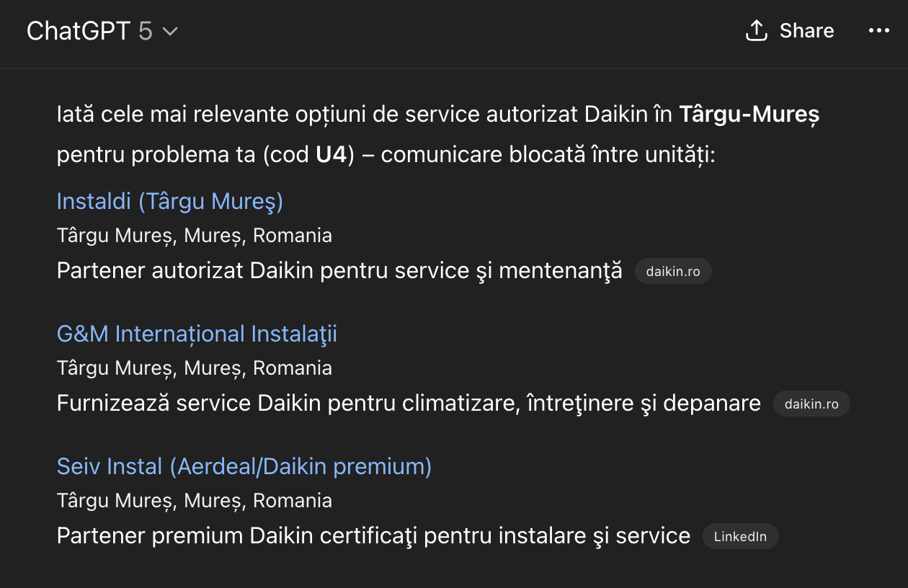Image resolution: width=908 pixels, height=588 pixels.
Task: Select the Share text label in header
Action: 806,31
